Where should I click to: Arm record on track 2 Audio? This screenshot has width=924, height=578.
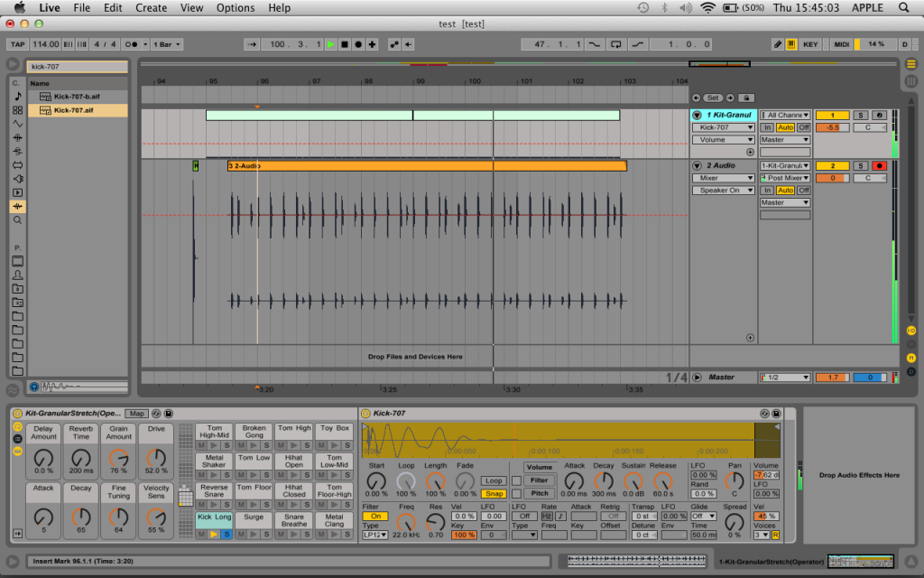879,166
